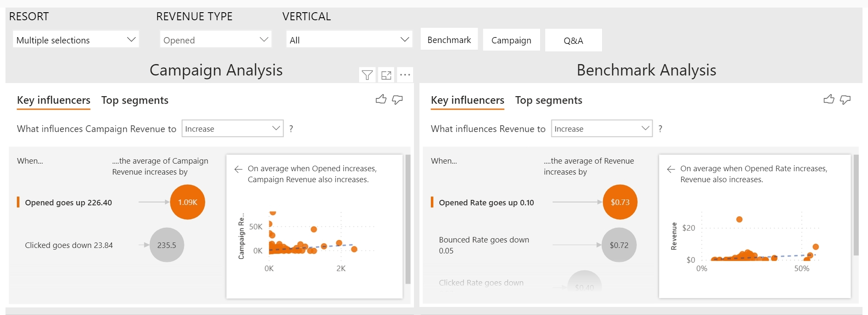Viewport: 868px width, 315px height.
Task: Switch to Top segments in Campaign Analysis
Action: click(x=135, y=100)
